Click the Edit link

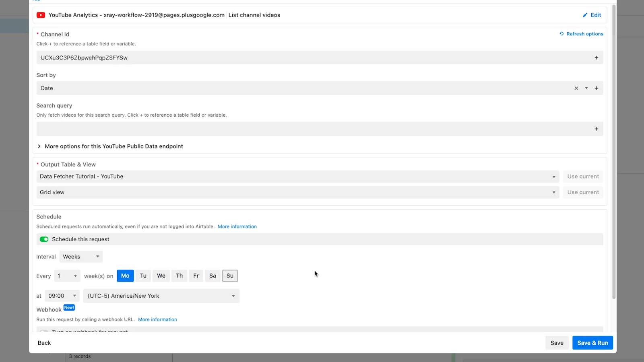click(x=596, y=15)
